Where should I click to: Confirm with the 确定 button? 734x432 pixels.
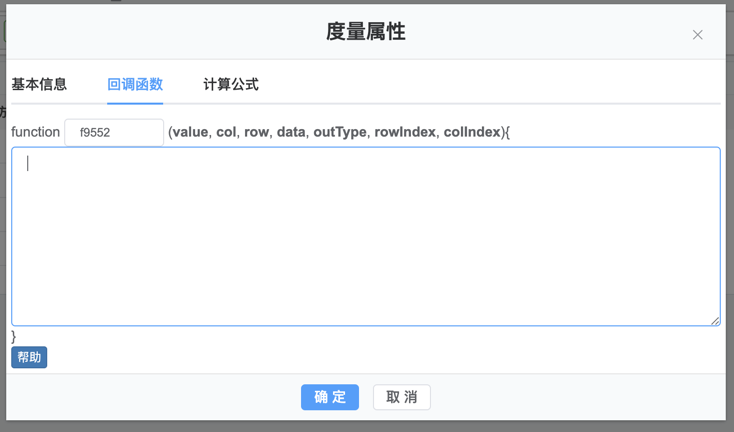(x=330, y=397)
